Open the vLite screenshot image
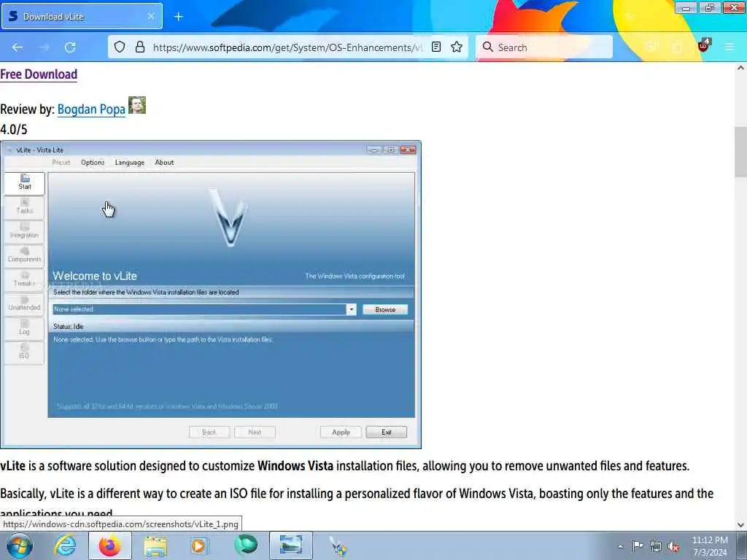The image size is (747, 560). click(x=211, y=295)
